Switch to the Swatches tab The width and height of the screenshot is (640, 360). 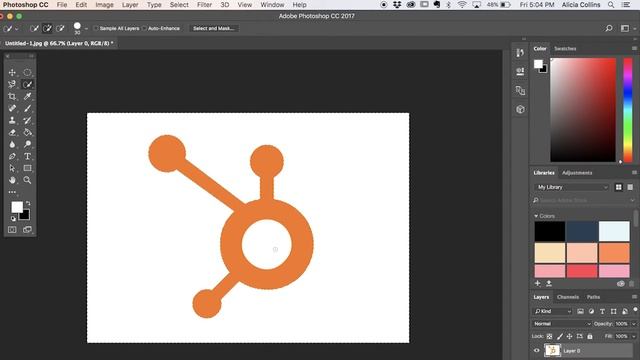tap(565, 49)
